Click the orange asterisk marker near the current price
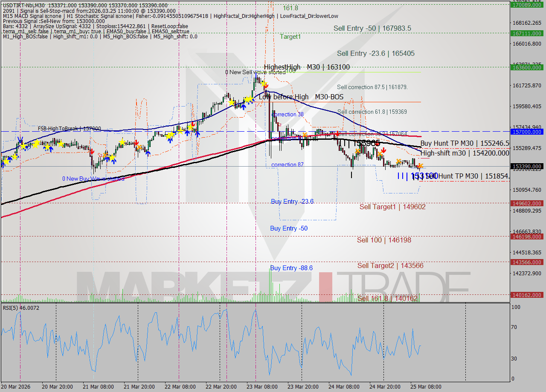This screenshot has width=546, height=392. (420, 166)
